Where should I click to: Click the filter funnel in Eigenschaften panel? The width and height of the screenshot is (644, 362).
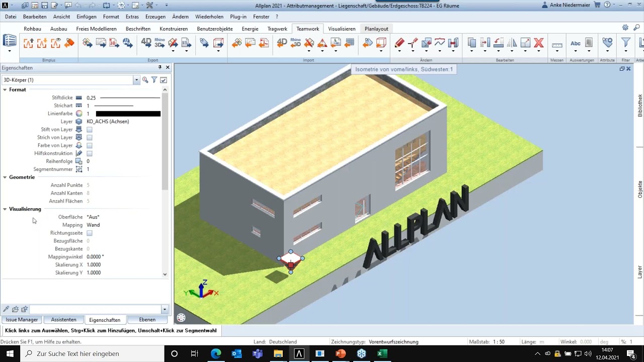click(x=154, y=80)
